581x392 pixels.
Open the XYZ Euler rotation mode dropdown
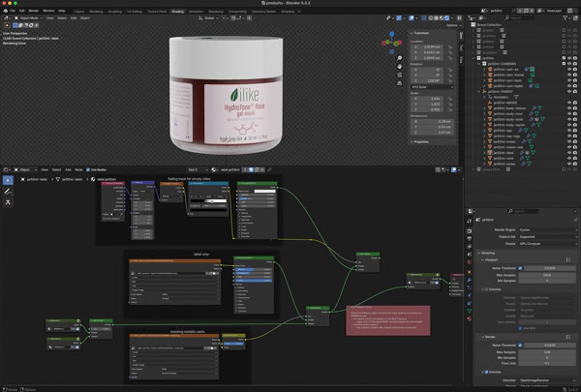coord(432,87)
